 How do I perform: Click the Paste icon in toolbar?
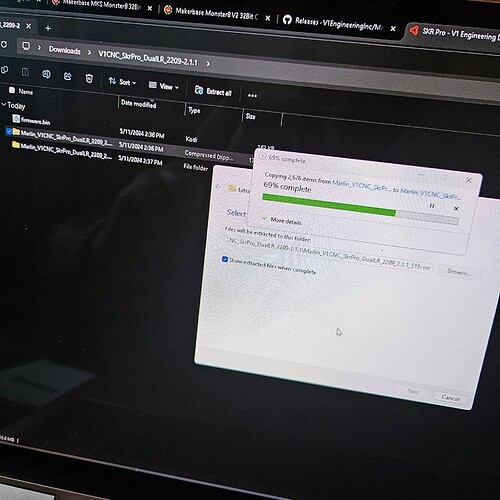pyautogui.click(x=25, y=72)
